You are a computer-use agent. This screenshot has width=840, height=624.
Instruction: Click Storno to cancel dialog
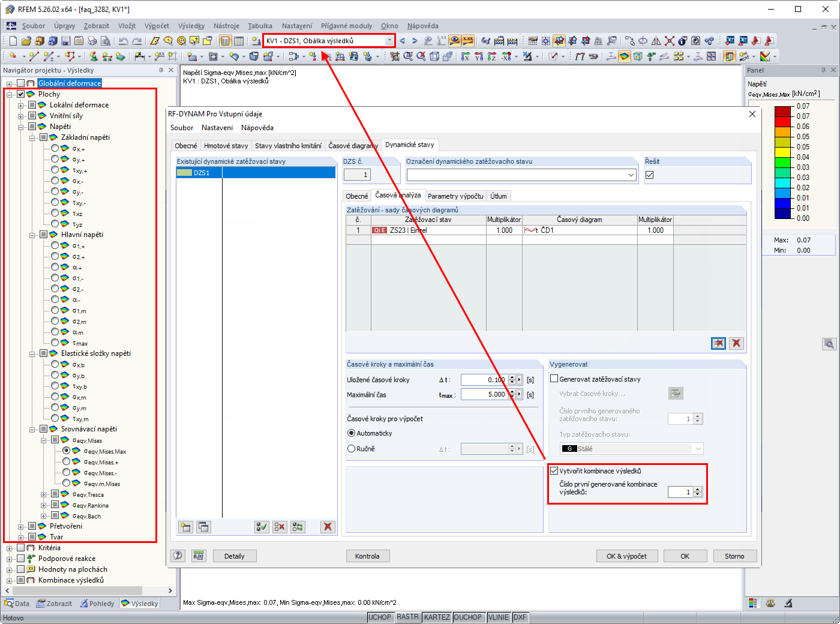(735, 556)
